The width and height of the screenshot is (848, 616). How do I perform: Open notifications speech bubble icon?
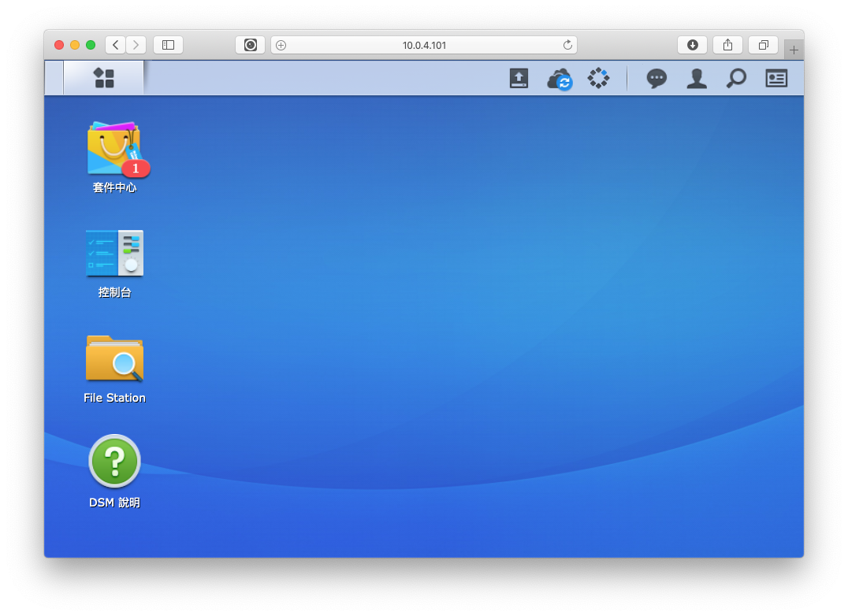656,78
